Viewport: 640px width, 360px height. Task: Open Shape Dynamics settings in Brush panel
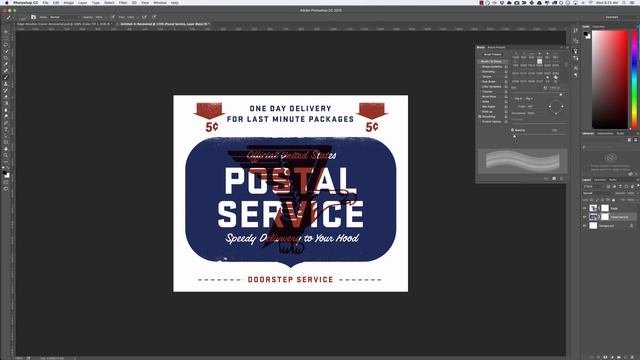pos(492,67)
